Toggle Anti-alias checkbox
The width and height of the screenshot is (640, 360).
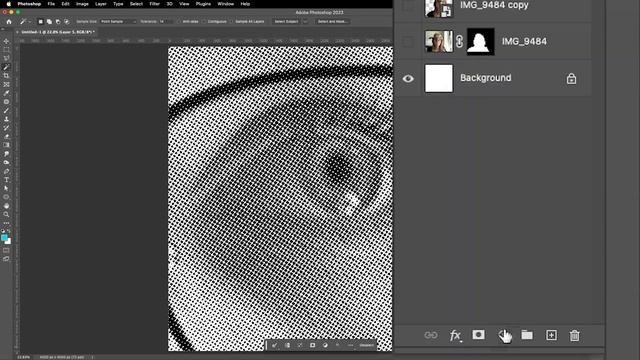[179, 22]
